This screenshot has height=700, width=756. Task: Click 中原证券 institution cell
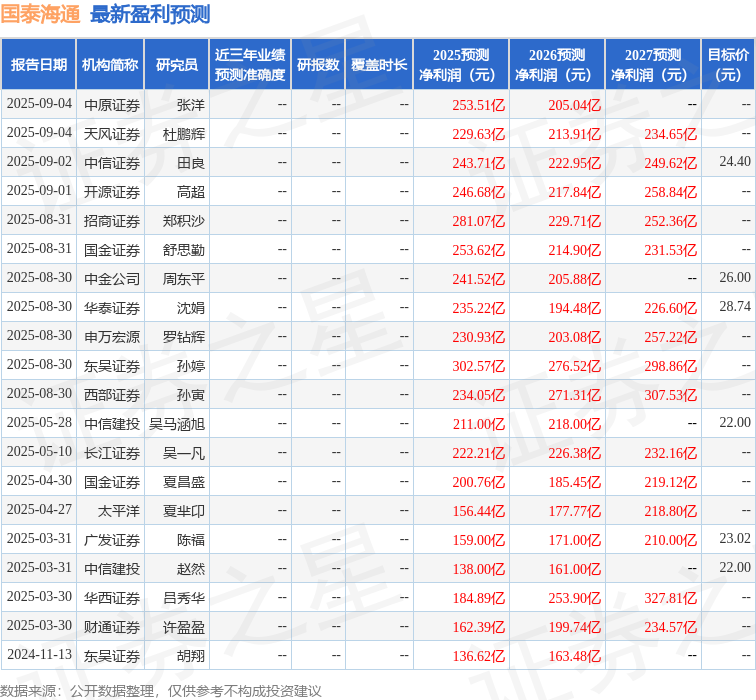coord(112,105)
